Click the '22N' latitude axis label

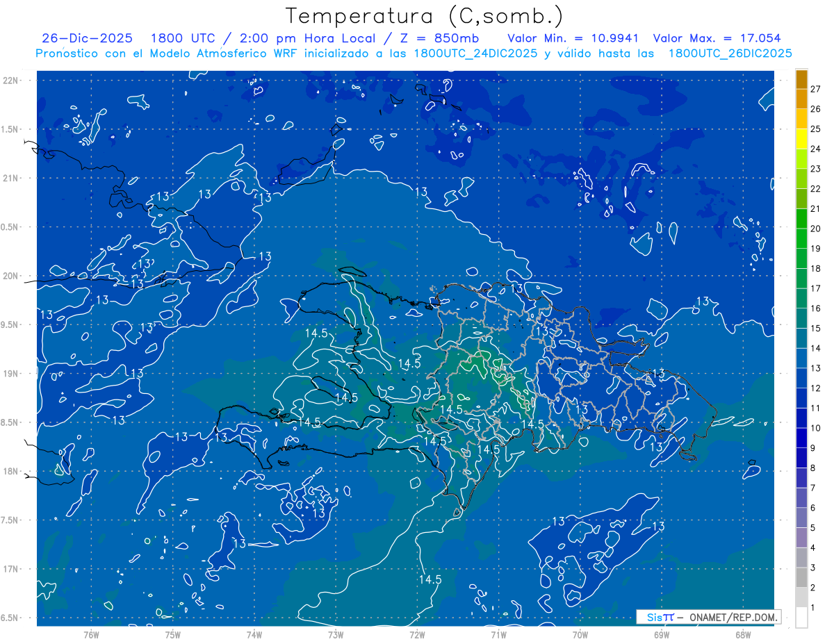tap(11, 80)
